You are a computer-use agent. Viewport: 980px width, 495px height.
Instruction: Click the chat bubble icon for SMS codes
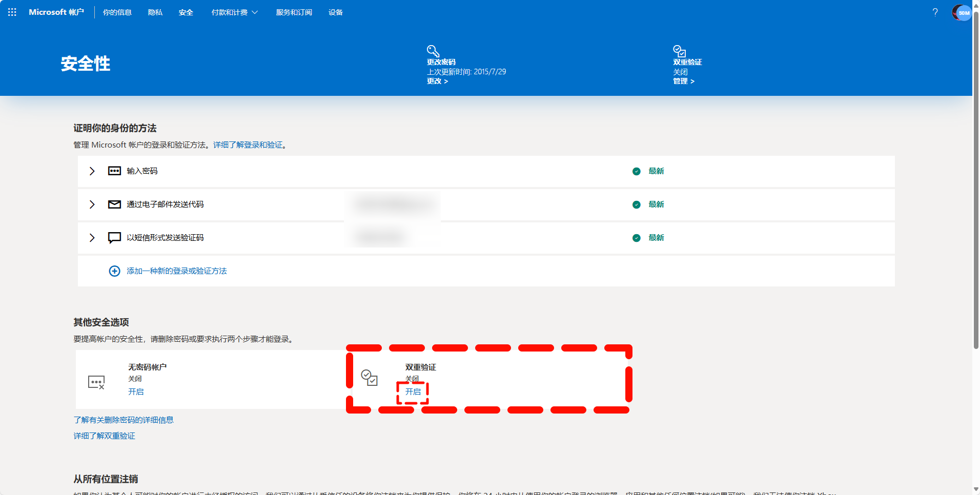(114, 238)
